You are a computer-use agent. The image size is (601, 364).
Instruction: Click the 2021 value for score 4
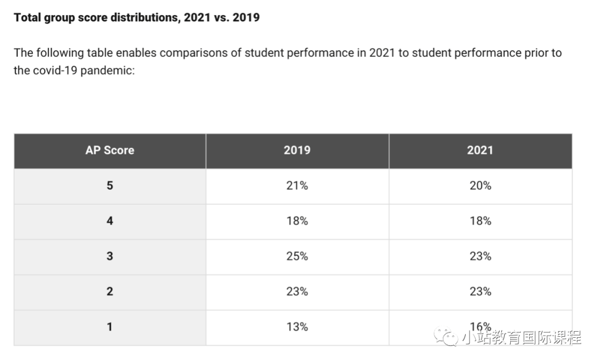[x=480, y=221]
